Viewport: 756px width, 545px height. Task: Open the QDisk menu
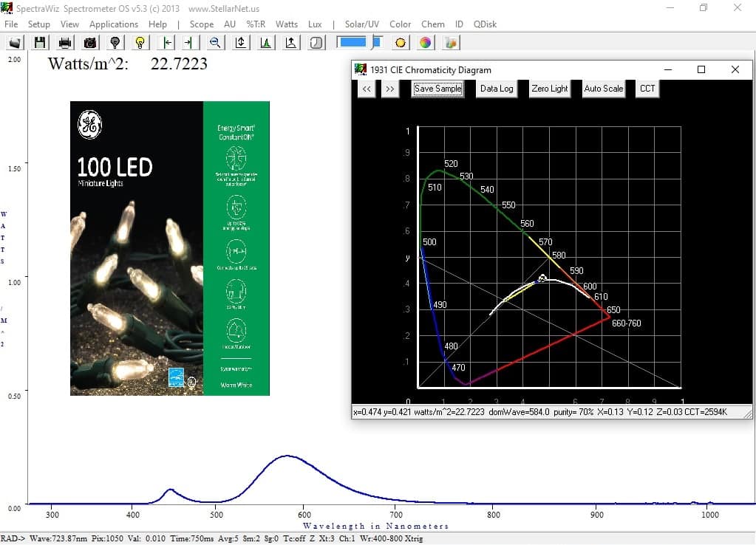click(x=485, y=24)
